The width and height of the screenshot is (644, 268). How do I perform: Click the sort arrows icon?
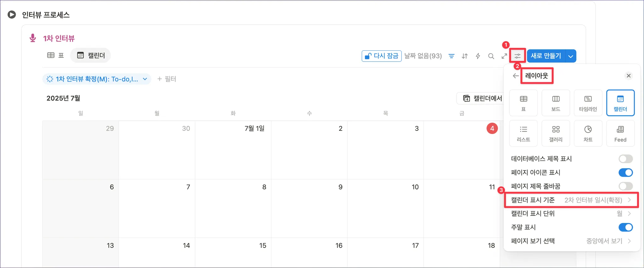pos(464,56)
